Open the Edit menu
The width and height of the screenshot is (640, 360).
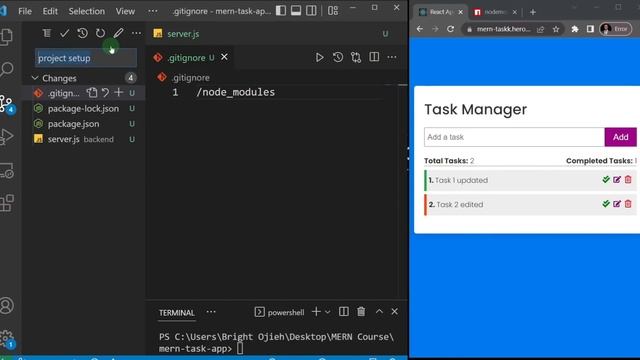click(50, 11)
